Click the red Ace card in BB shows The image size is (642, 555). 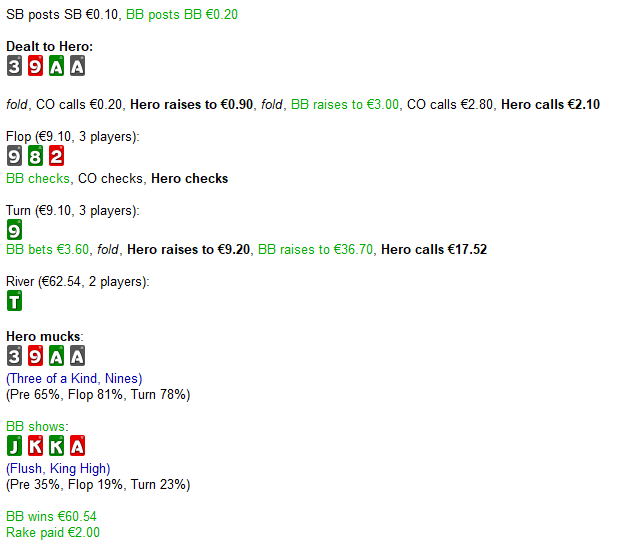77,445
